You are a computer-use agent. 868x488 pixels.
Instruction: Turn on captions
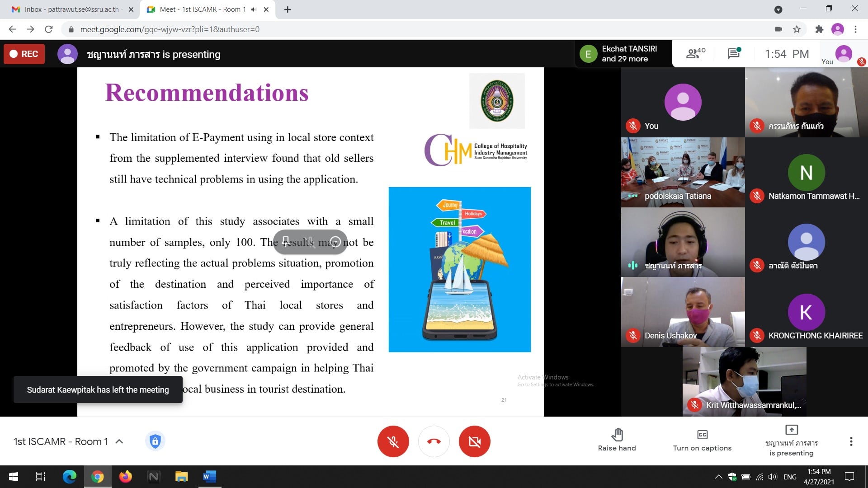[x=702, y=441]
